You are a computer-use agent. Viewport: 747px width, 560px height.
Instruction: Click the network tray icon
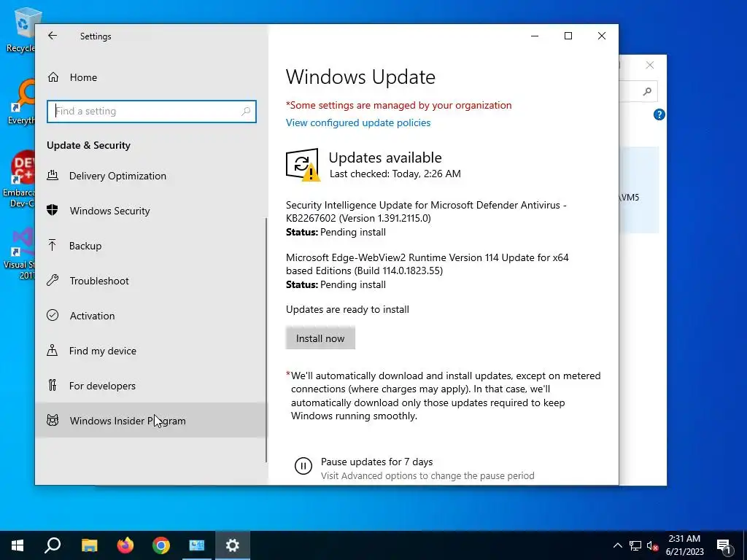(635, 545)
